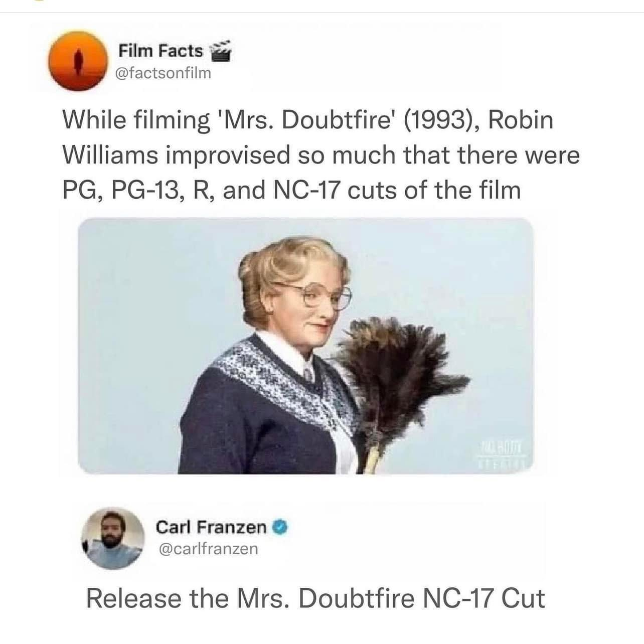Open the @factsonfilm handle
Screen dimensions: 644x644
pyautogui.click(x=164, y=74)
